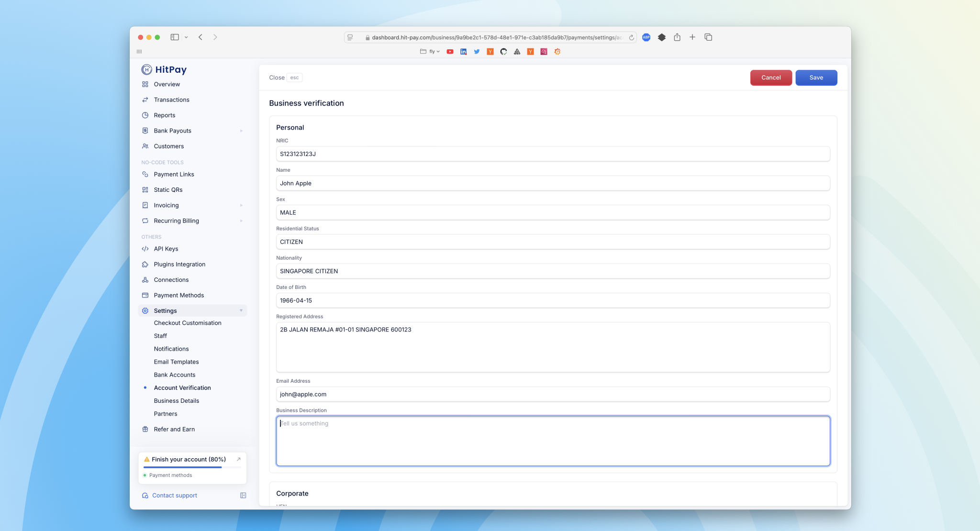Open Overview via its grid icon

coord(145,84)
